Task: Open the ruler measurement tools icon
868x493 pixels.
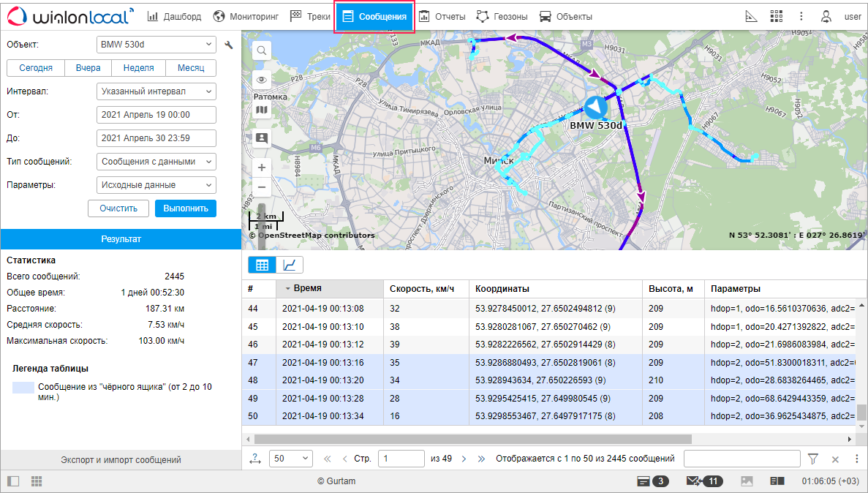Action: [x=751, y=16]
